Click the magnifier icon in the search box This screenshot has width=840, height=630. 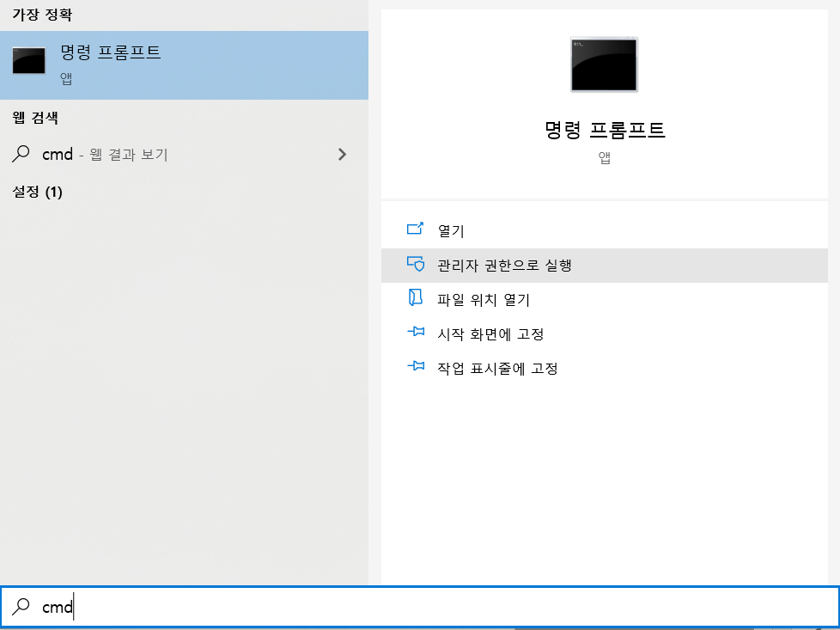[x=21, y=607]
